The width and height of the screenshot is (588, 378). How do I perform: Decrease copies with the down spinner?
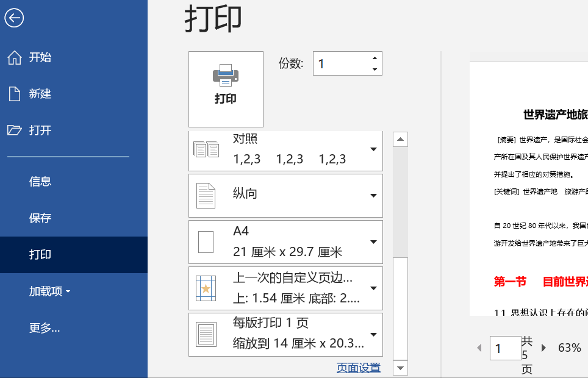[x=375, y=70]
